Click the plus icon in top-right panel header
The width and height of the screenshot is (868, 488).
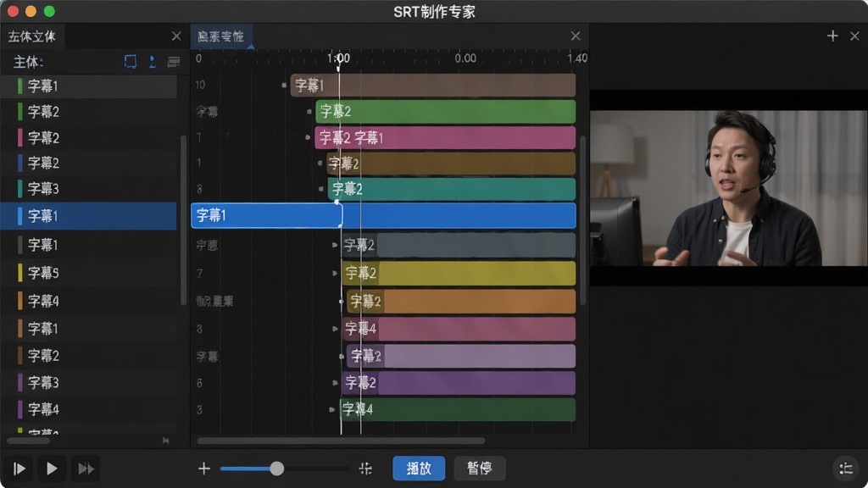pos(832,36)
